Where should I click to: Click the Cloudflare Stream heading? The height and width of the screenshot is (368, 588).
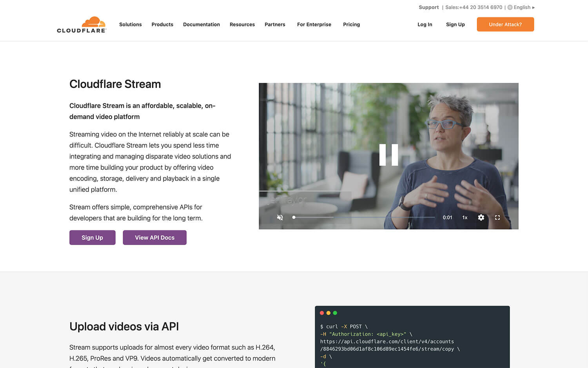(x=115, y=84)
